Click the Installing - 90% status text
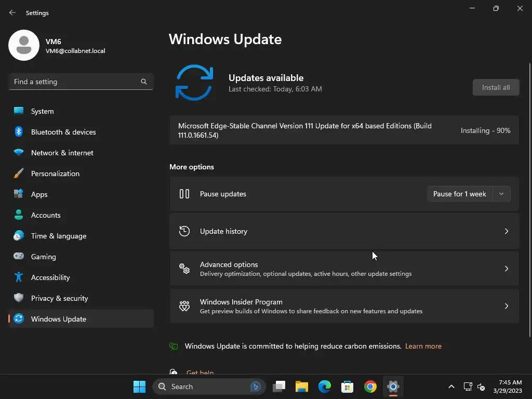 (x=485, y=130)
